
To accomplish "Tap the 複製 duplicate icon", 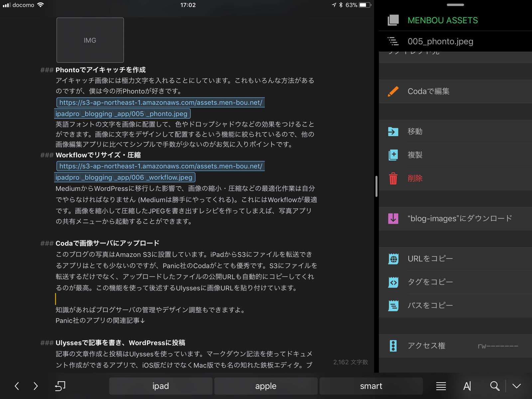I will [x=393, y=155].
